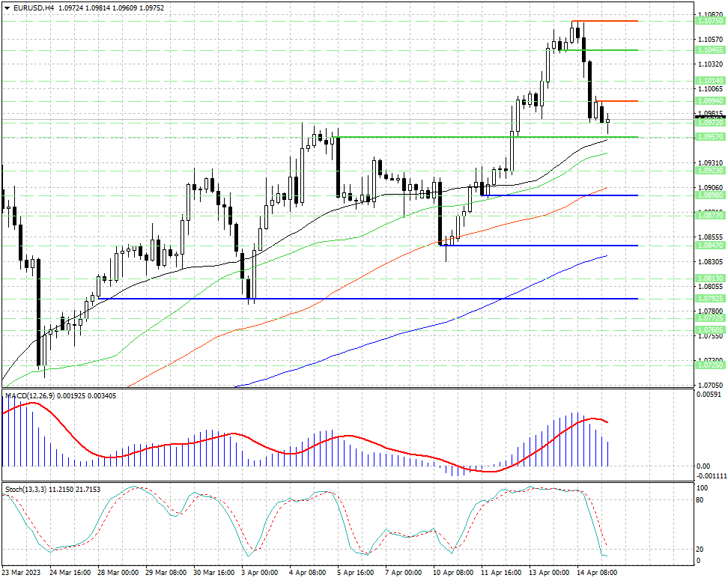Select the 1.10140 price level label

(x=710, y=81)
